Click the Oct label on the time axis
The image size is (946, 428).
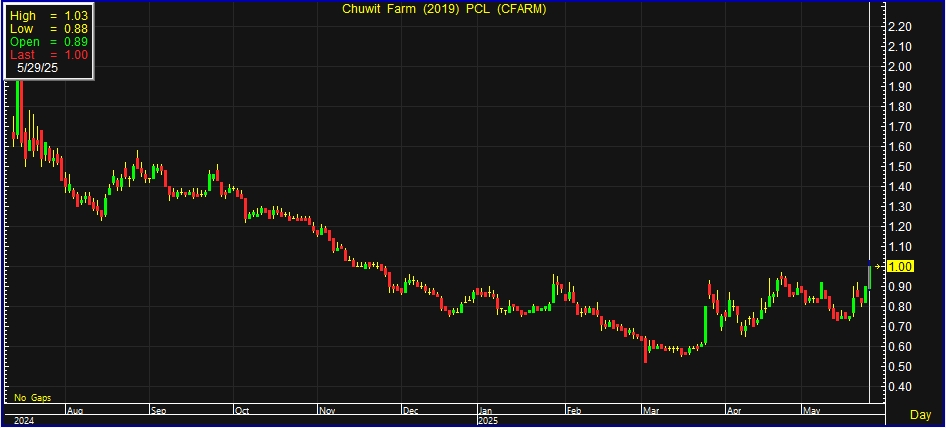pos(242,410)
